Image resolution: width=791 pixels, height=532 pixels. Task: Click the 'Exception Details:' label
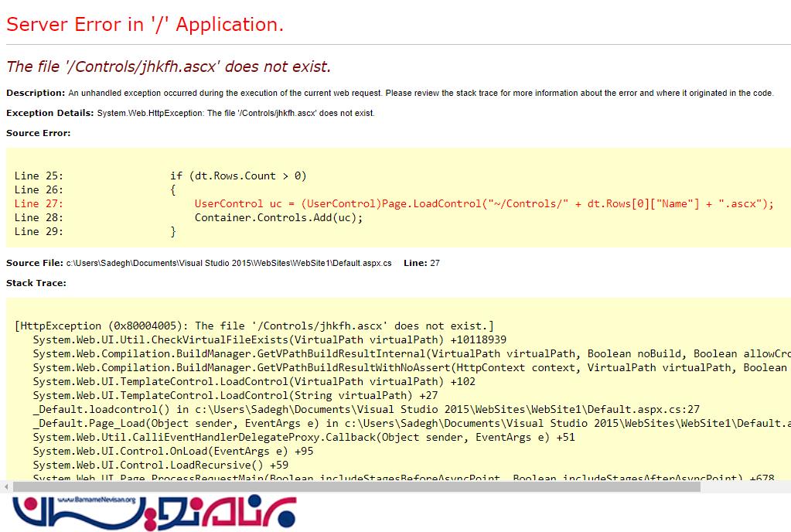point(49,113)
